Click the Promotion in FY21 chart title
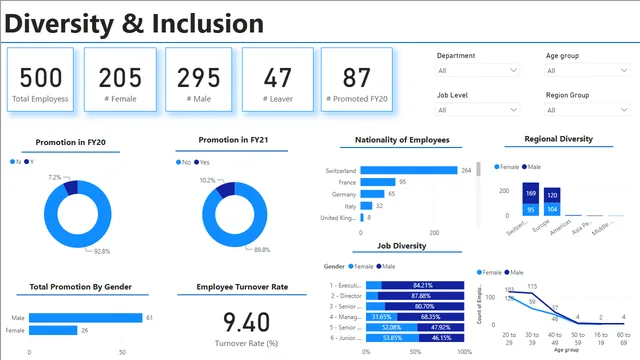Screen dimensions: 640x360 click(233, 140)
